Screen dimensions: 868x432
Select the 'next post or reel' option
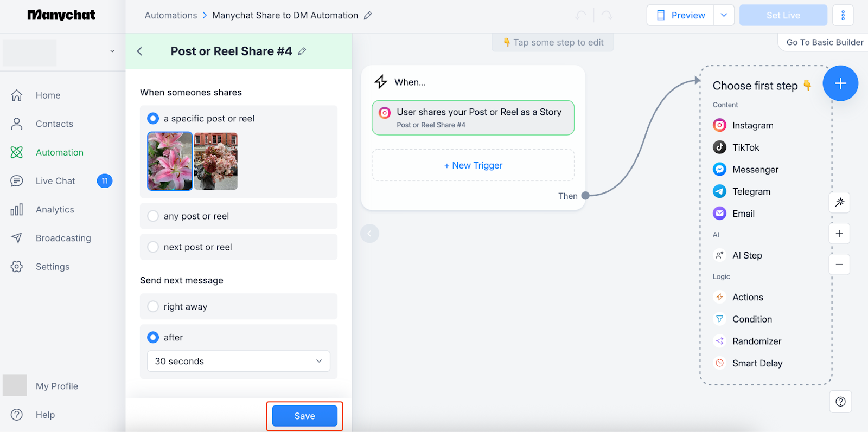tap(154, 247)
